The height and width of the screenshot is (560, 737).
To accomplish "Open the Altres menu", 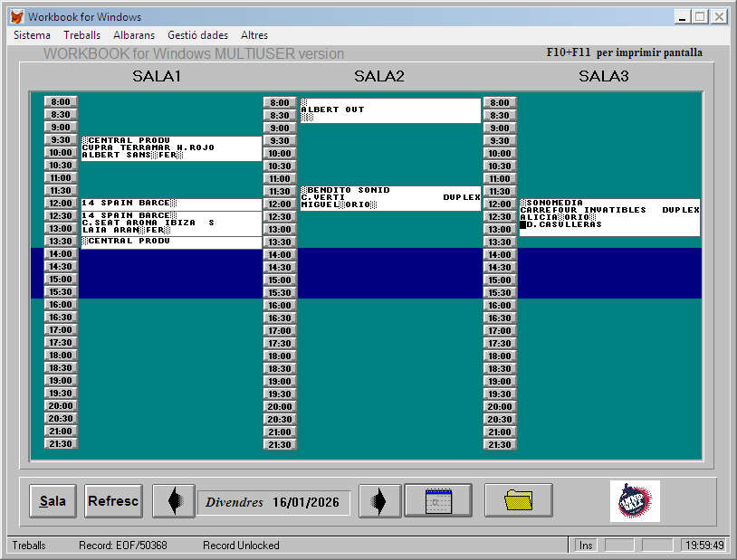I will (x=254, y=35).
